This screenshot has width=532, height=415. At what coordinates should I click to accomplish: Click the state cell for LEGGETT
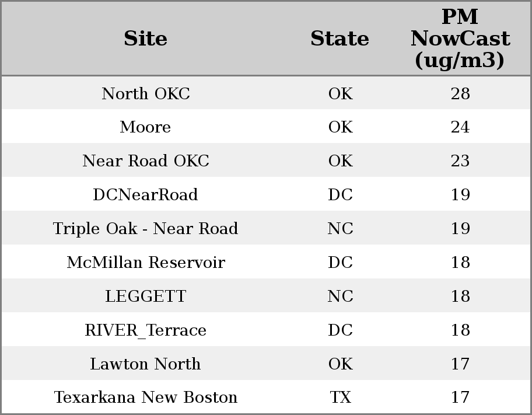tap(340, 296)
